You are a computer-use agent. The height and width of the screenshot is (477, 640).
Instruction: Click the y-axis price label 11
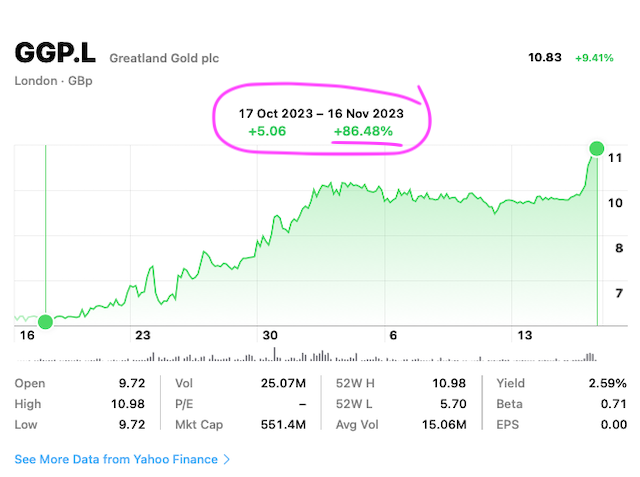tap(615, 158)
